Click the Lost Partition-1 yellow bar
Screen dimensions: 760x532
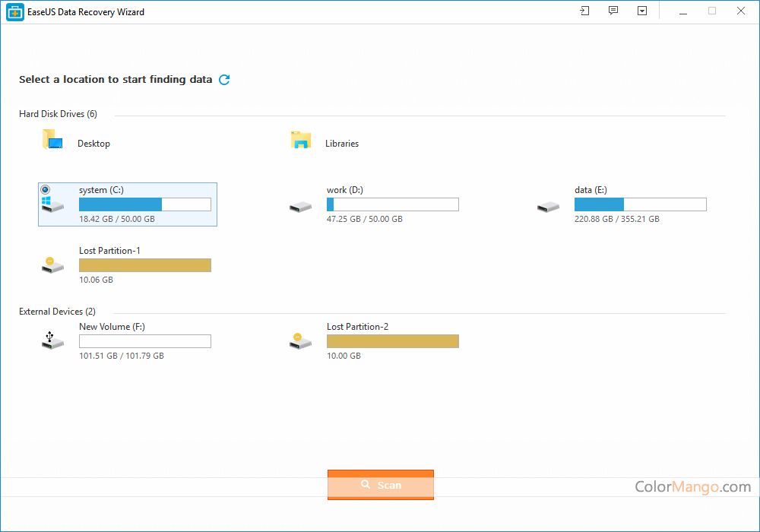tap(145, 265)
